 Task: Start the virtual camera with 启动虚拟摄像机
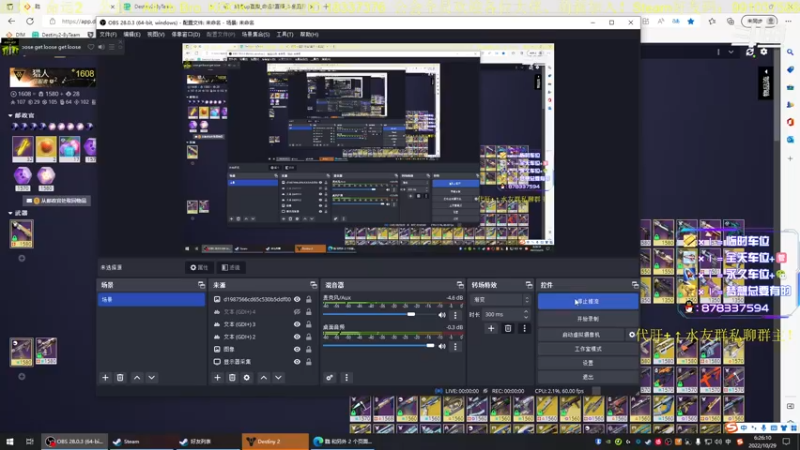pyautogui.click(x=581, y=335)
